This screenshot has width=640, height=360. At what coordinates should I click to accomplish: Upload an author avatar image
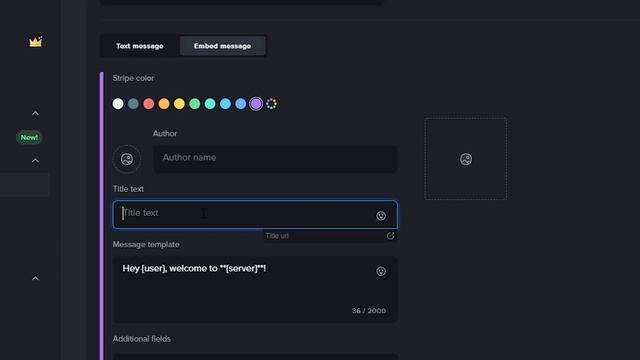[x=127, y=159]
